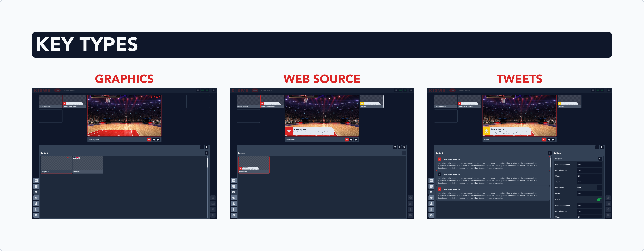644x251 pixels.
Task: Open speaker audio icon in Web Source mockup
Action: click(234, 198)
